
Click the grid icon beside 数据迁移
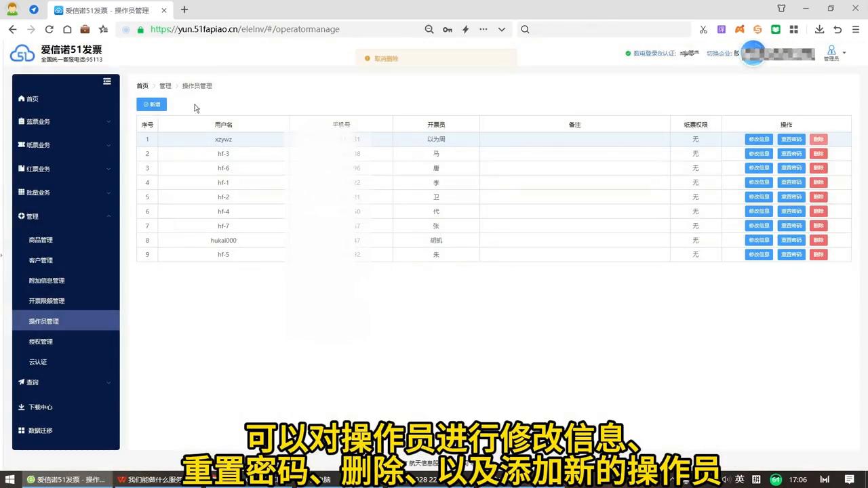point(21,430)
